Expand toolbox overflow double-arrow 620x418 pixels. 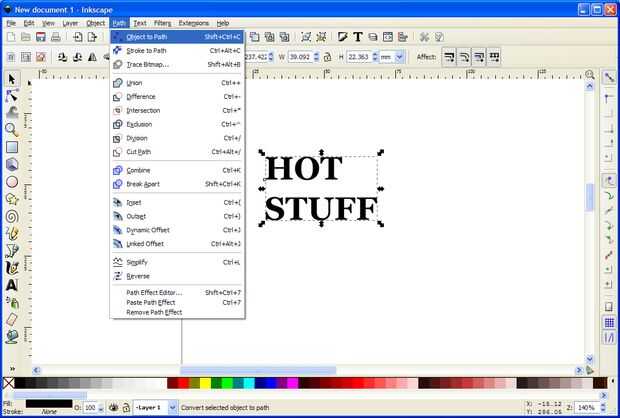point(13,369)
